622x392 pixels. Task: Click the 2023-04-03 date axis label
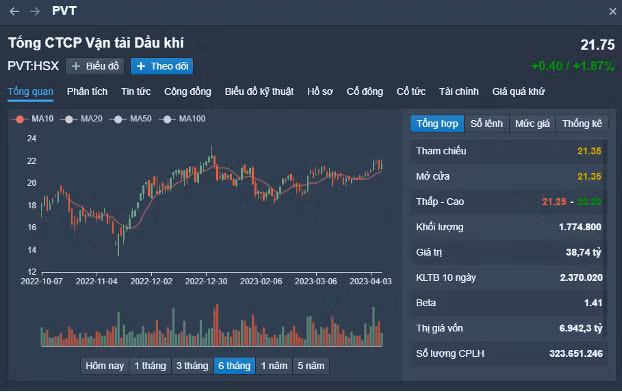(371, 281)
